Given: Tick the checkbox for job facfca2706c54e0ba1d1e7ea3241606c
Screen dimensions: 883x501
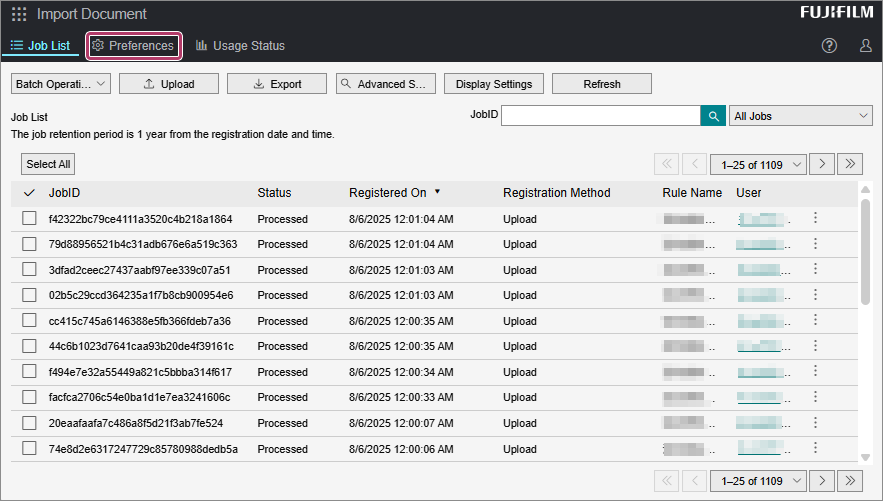Looking at the screenshot, I should pos(29,397).
